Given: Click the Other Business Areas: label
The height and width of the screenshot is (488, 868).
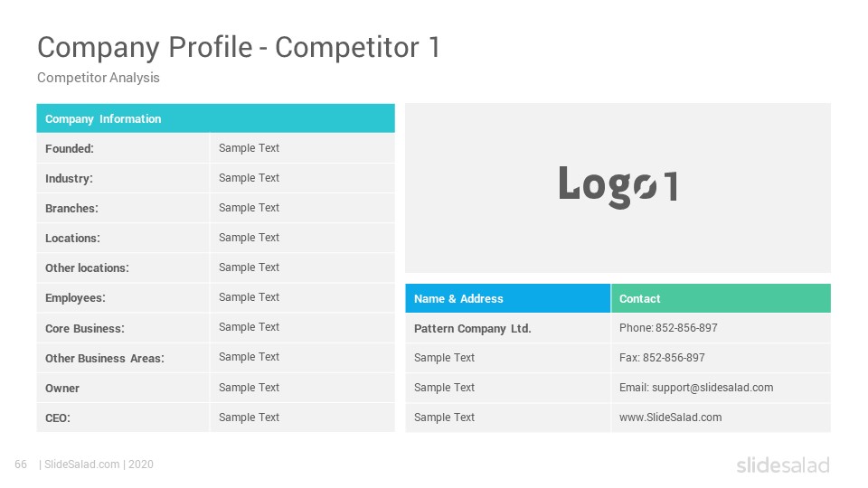Looking at the screenshot, I should coord(105,359).
